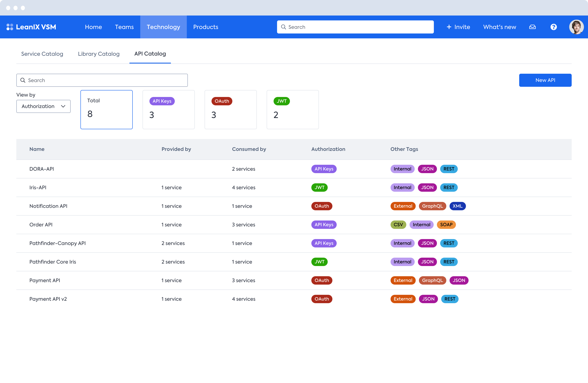Click GraphQL tag in Notification API row
The image size is (588, 383).
[432, 206]
